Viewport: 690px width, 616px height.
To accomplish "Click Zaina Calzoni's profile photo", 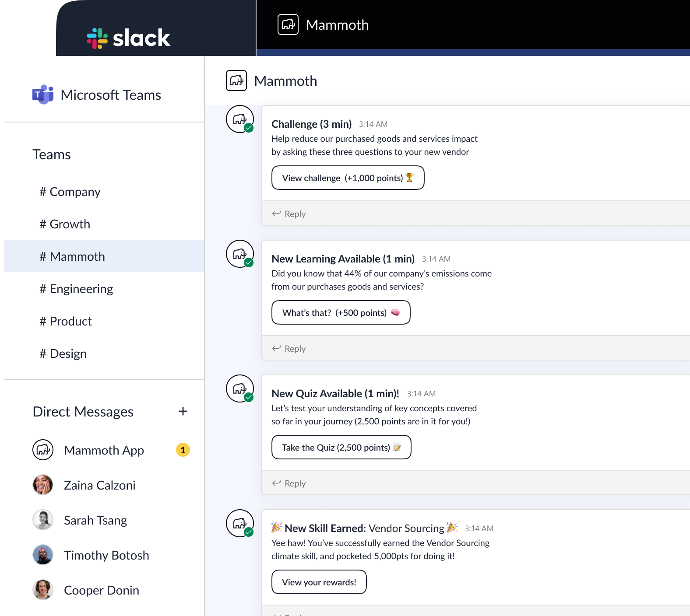I will click(x=43, y=485).
